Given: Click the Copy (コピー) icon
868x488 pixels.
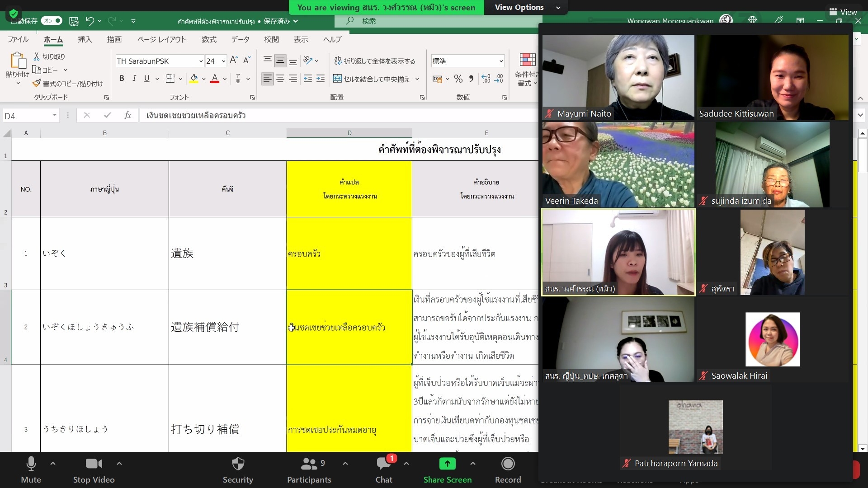Looking at the screenshot, I should [37, 70].
